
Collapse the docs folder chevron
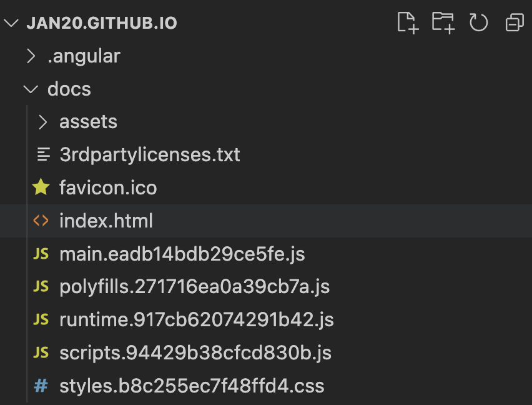click(x=30, y=89)
